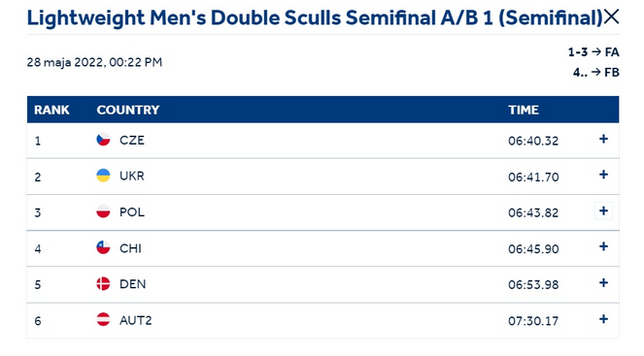Screen dimensions: 644x356
Task: Click the Chile flag icon
Action: tap(103, 247)
